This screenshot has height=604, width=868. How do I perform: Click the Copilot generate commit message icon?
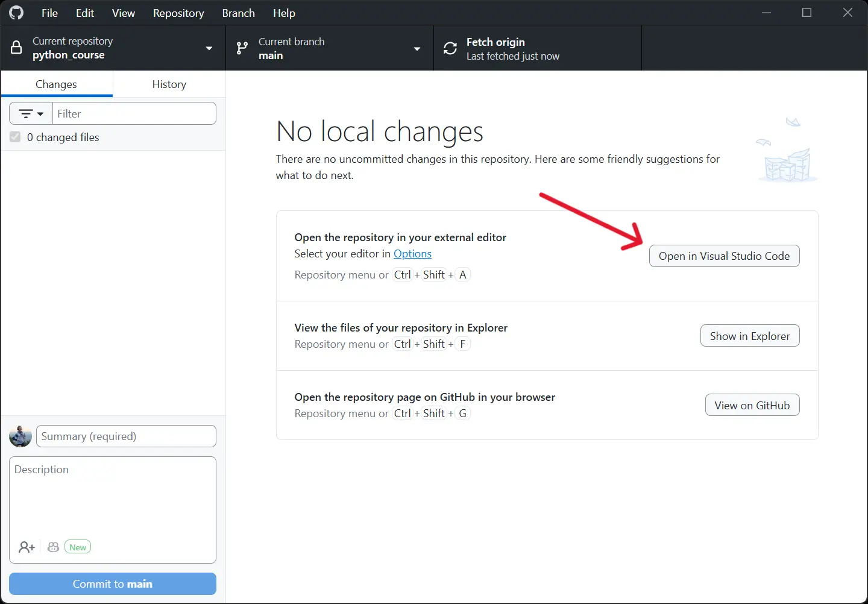(x=53, y=547)
